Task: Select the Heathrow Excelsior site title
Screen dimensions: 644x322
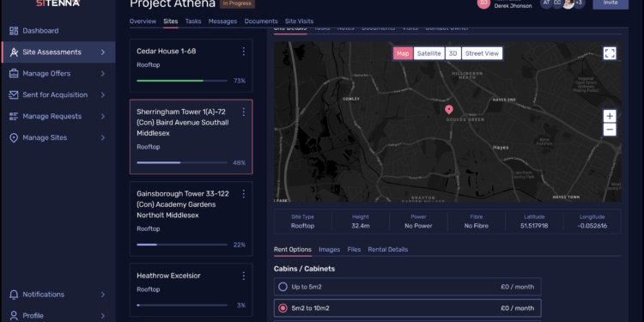Action: 168,276
